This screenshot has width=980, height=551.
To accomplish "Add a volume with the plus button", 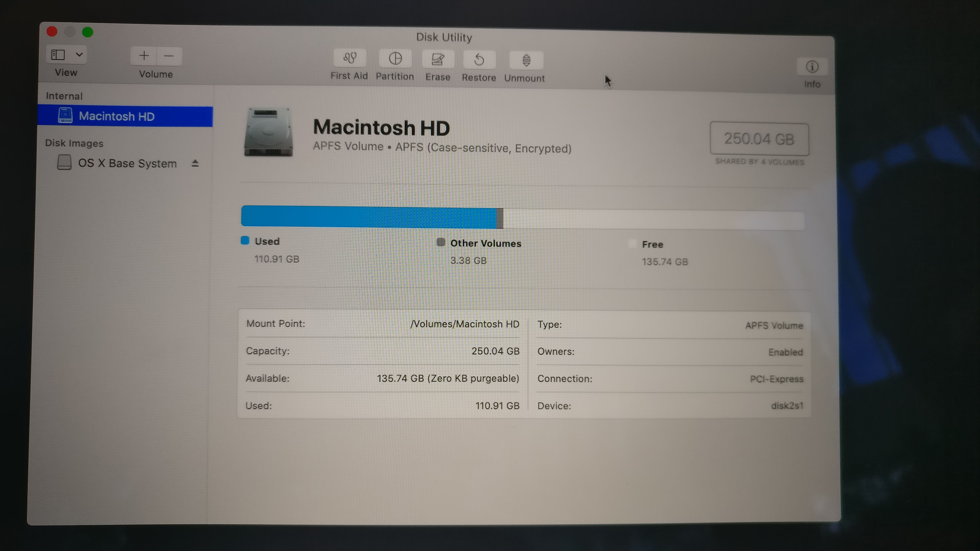I will (144, 56).
